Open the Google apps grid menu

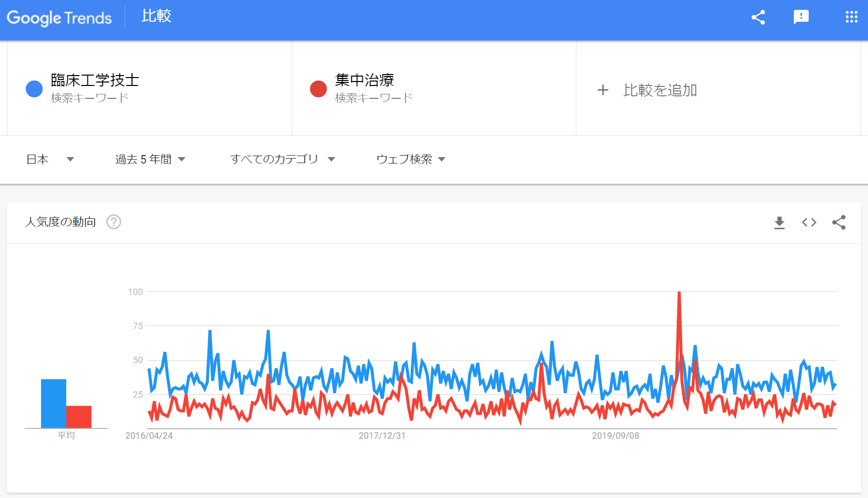pyautogui.click(x=851, y=17)
